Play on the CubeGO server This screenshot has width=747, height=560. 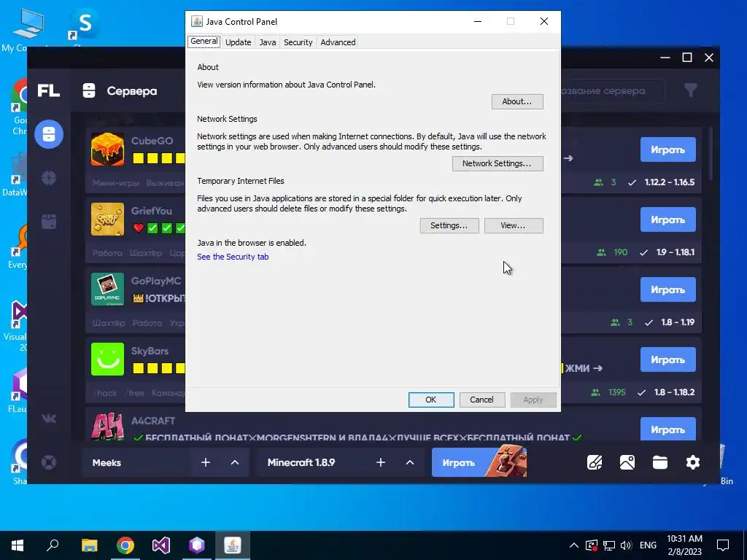[668, 149]
